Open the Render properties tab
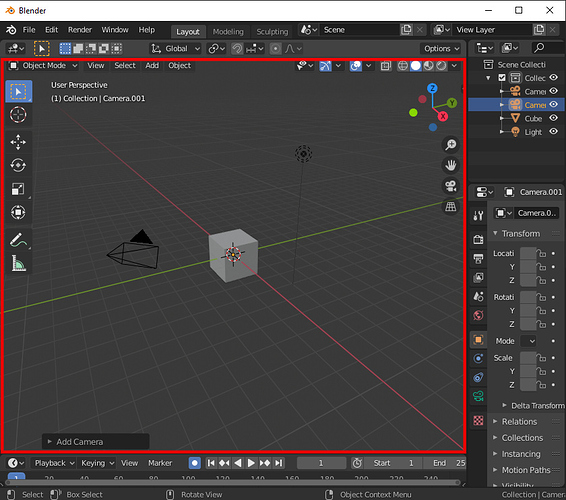The image size is (566, 500). 478,239
